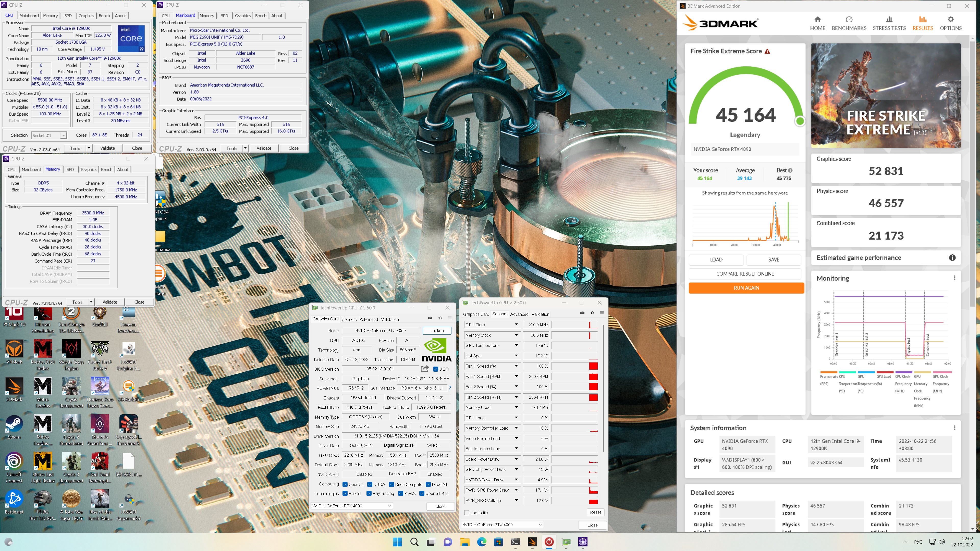980x551 pixels.
Task: Toggle the Vulkan checkbox in GPU-Z
Action: click(345, 494)
